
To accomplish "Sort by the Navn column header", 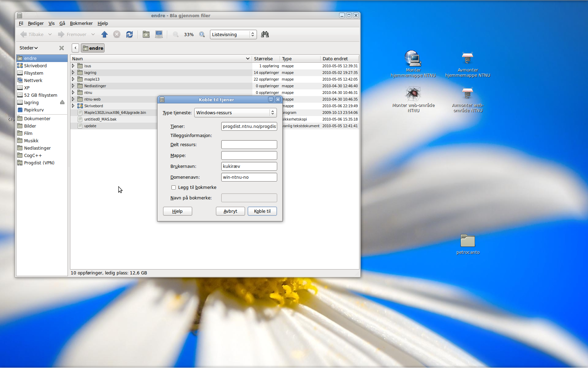I will point(161,59).
